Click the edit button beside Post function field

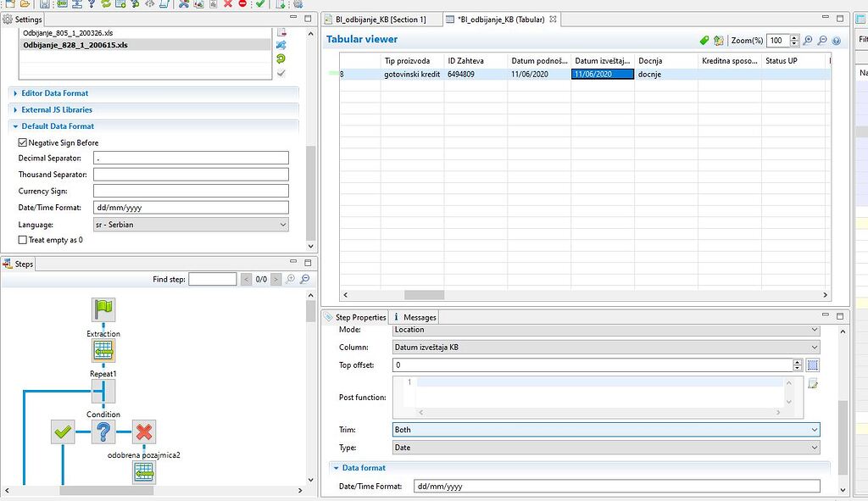click(812, 382)
